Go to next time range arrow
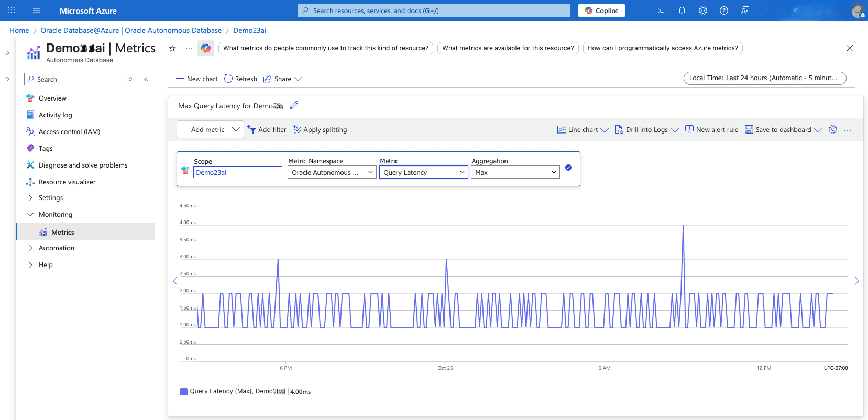The image size is (868, 420). (x=857, y=281)
